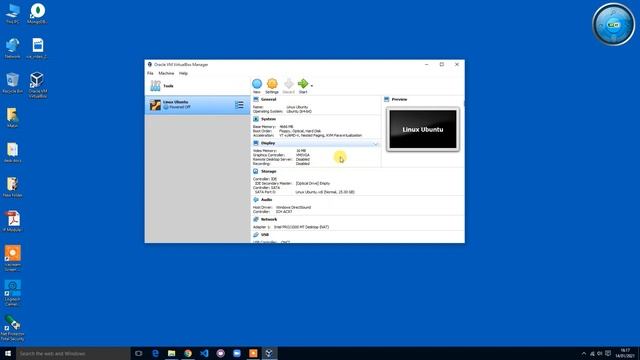Open Visual Studio Code from the taskbar
The height and width of the screenshot is (360, 640).
coord(204,353)
